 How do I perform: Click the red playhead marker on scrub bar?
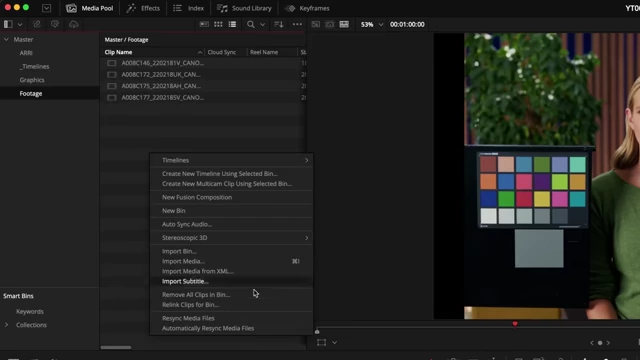click(515, 324)
